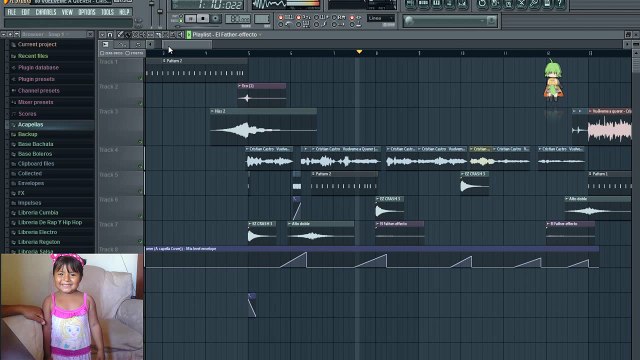Open the Linea snap dropdown in top panel
Screen dimensions: 640x360
(380, 18)
